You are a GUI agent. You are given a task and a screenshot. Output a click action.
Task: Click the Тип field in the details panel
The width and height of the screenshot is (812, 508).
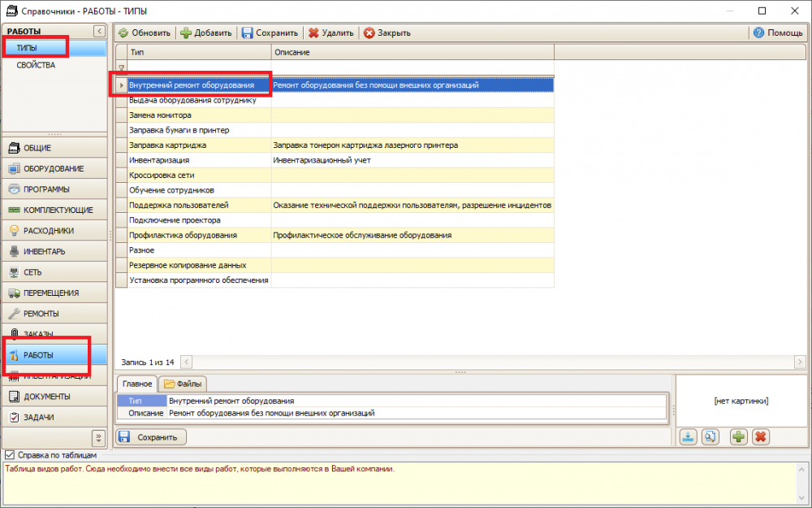[x=417, y=402]
